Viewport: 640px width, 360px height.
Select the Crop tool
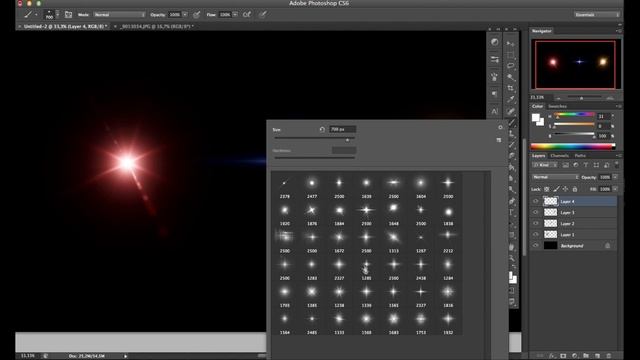511,88
